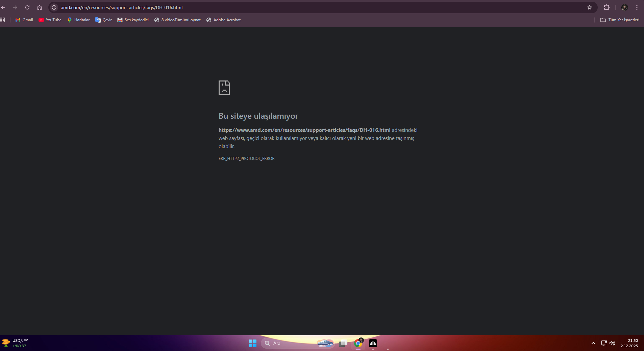Select ERR_HTTP2_PROTOCOL_ERROR text

pos(246,159)
